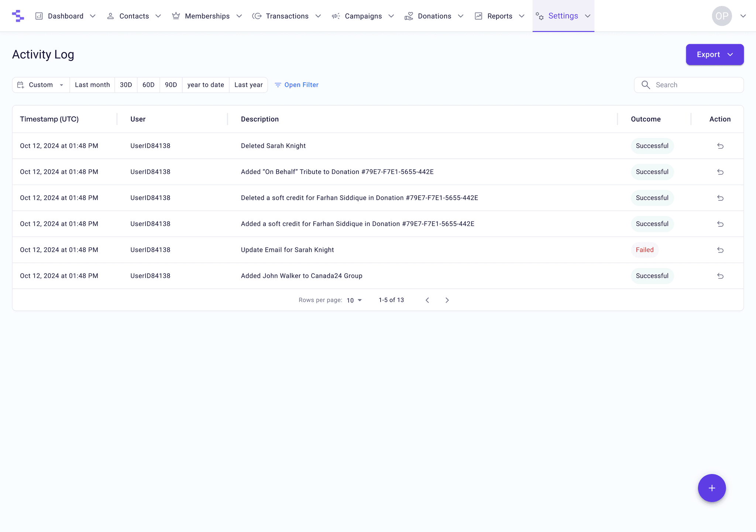Undo the 'Added On Behalf Tribute' action
This screenshot has width=756, height=532.
(720, 172)
